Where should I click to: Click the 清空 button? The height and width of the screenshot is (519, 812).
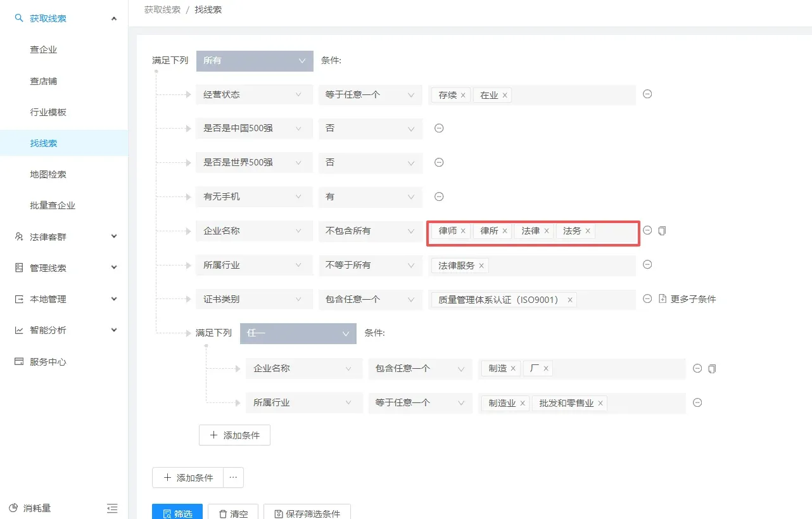click(233, 512)
